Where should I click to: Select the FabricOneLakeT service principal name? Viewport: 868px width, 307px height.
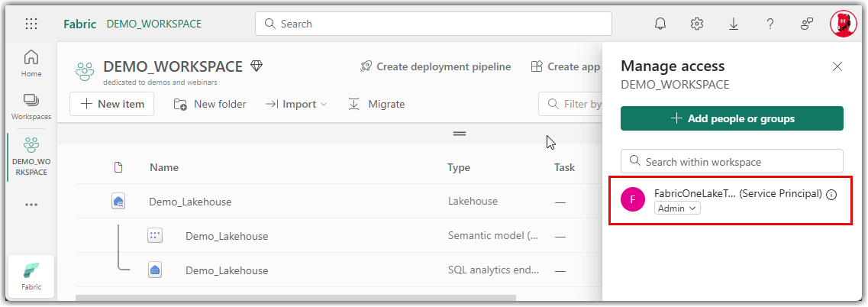click(738, 194)
